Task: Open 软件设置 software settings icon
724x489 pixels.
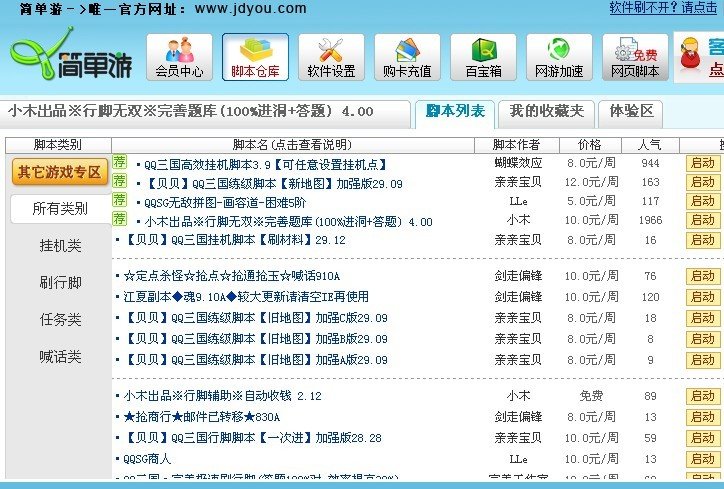Action: point(331,57)
